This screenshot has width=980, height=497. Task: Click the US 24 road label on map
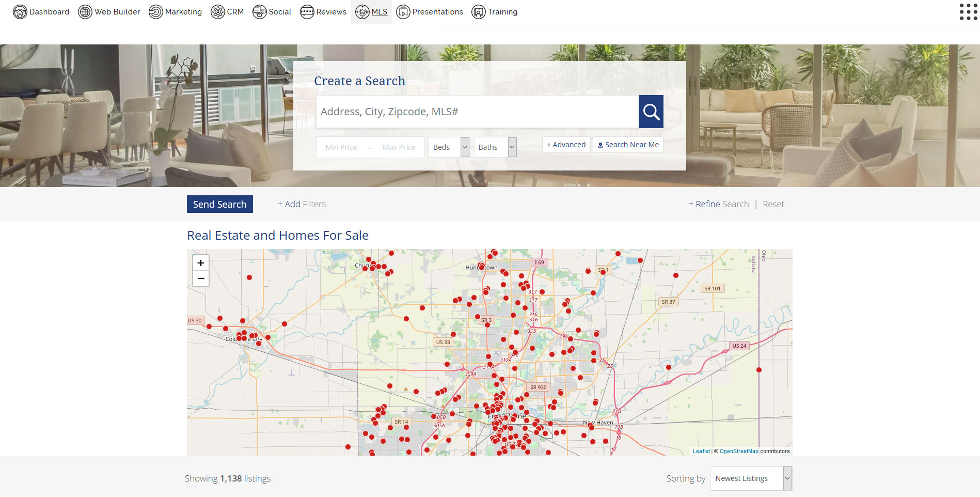click(x=739, y=346)
